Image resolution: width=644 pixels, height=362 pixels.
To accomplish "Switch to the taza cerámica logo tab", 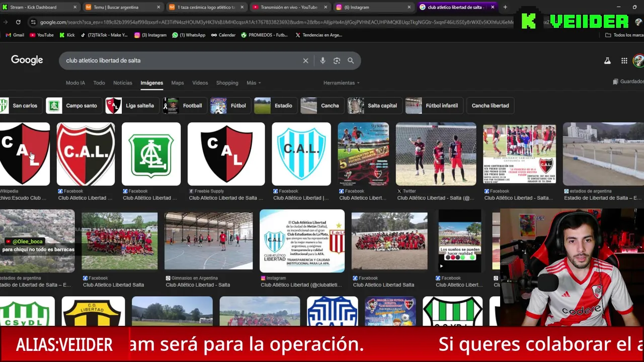I will tap(205, 7).
